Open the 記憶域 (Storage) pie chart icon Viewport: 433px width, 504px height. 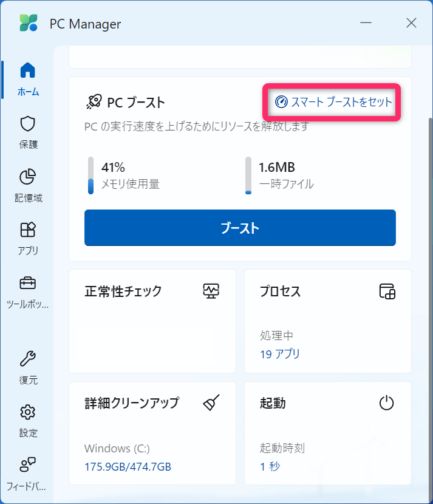click(x=28, y=184)
